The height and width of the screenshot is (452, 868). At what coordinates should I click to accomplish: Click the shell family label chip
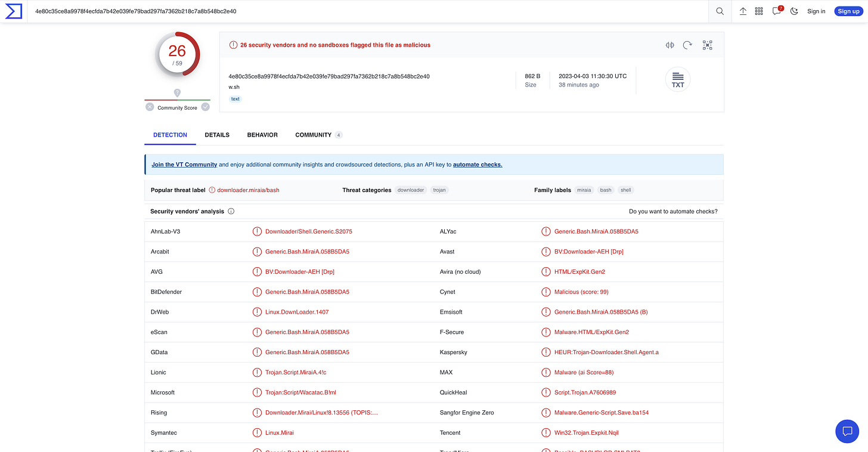point(625,190)
